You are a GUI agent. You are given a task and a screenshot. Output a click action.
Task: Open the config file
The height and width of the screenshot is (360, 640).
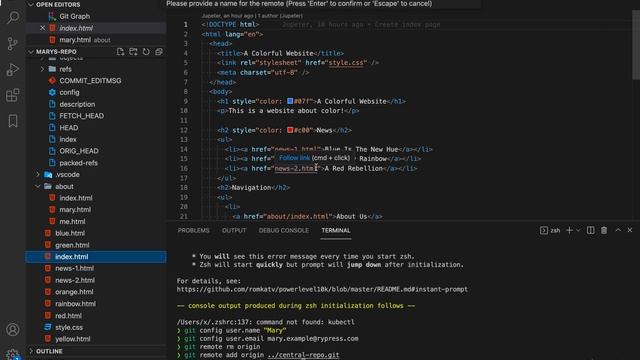(x=69, y=92)
